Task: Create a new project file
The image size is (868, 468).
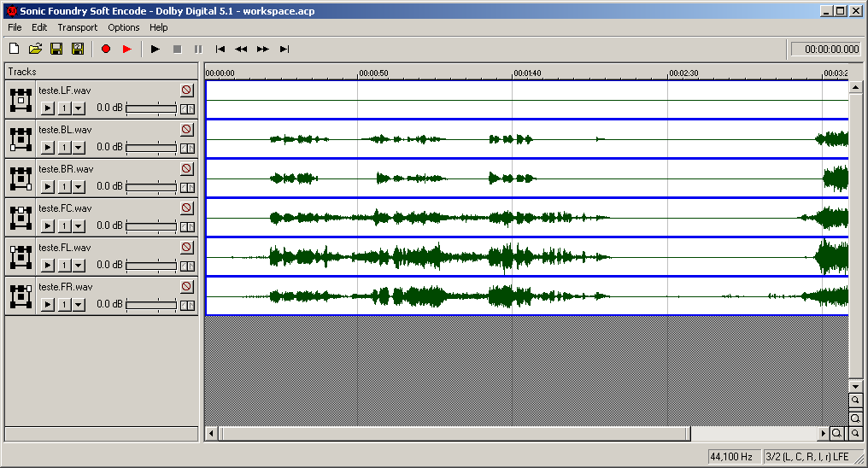Action: pyautogui.click(x=15, y=50)
